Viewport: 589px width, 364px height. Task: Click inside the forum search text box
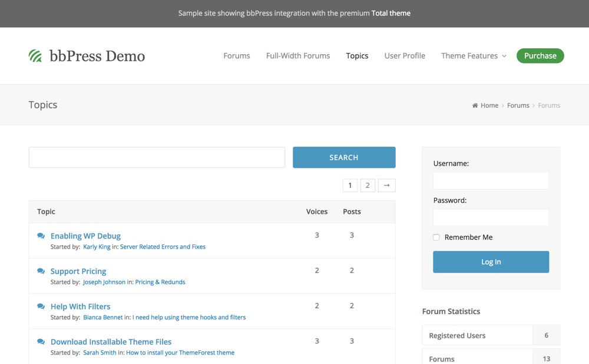[157, 157]
